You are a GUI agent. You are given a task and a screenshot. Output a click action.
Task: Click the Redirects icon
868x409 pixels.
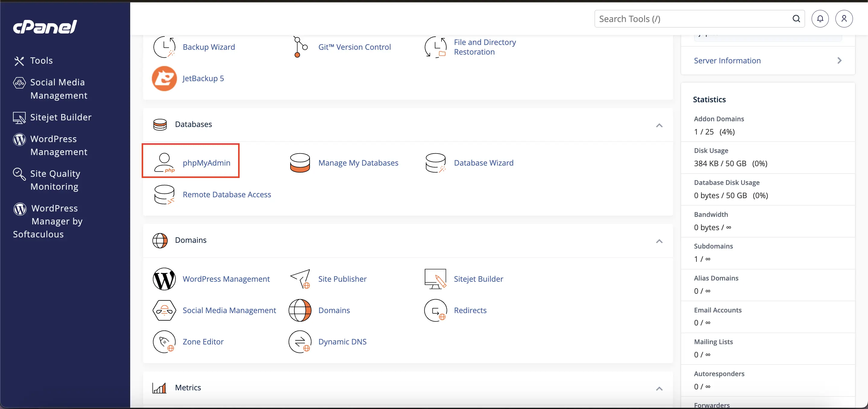pos(435,310)
